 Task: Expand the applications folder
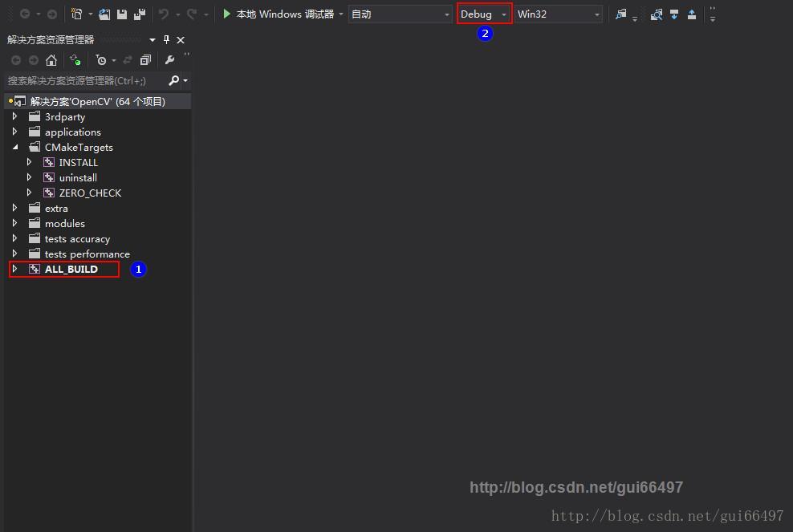click(14, 132)
